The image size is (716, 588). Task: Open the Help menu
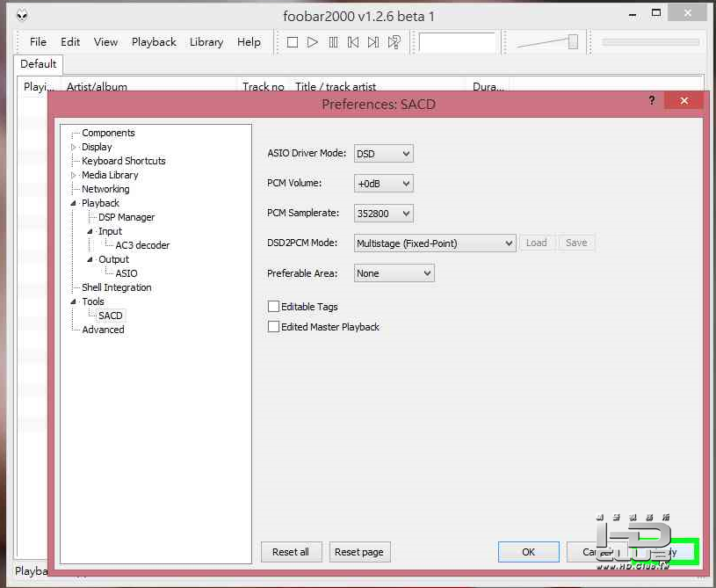249,42
